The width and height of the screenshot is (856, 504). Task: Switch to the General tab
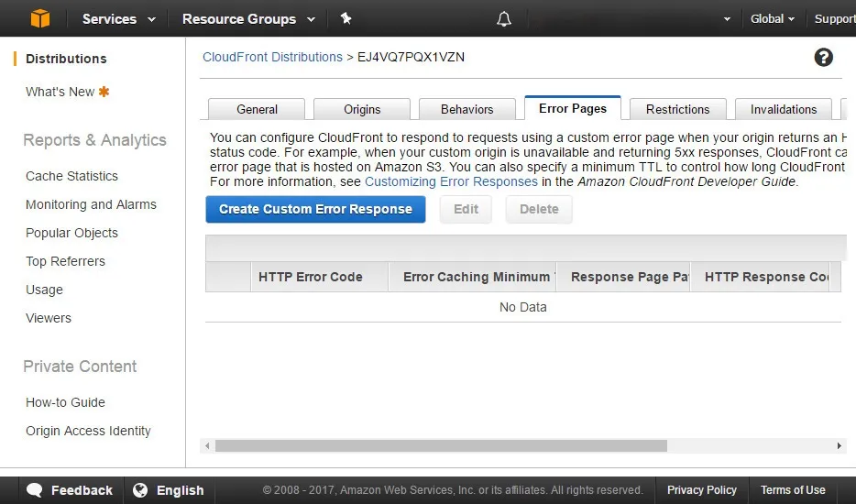[257, 109]
